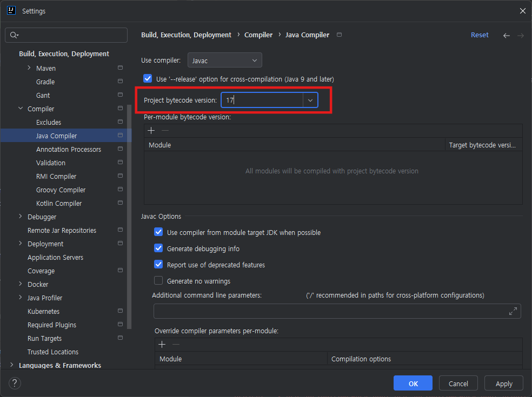532x397 pixels.
Task: Expand the Docker tree node
Action: click(21, 284)
